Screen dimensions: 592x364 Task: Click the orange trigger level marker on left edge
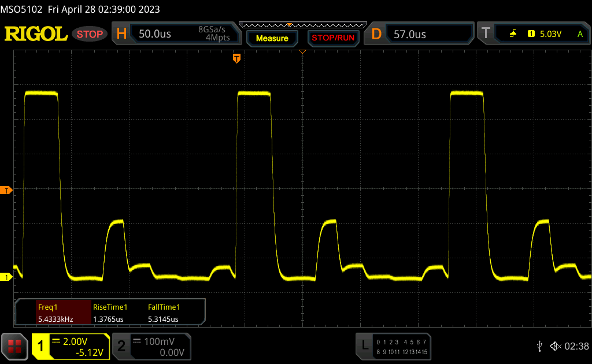click(x=6, y=190)
